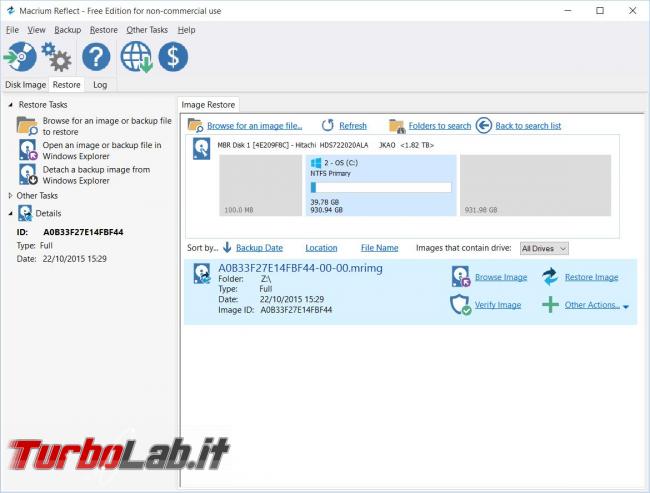Collapse the Restore Tasks section
This screenshot has height=493, width=650.
(10, 105)
